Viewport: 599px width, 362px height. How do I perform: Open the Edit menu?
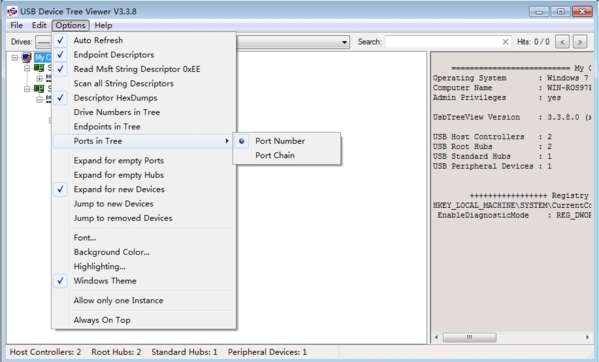click(39, 25)
